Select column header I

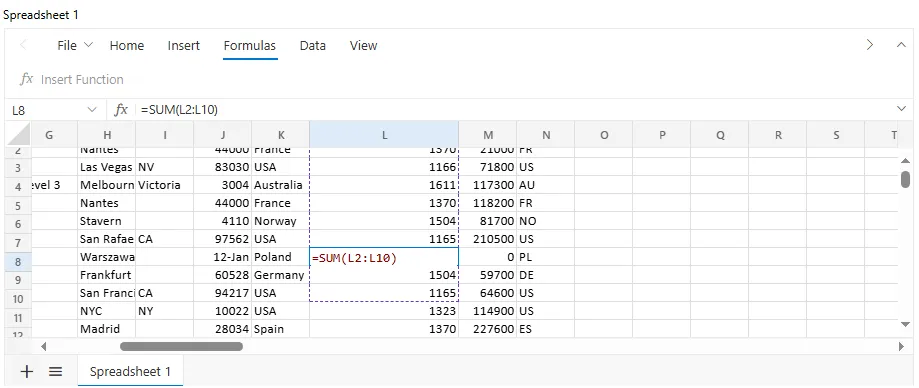coord(165,135)
